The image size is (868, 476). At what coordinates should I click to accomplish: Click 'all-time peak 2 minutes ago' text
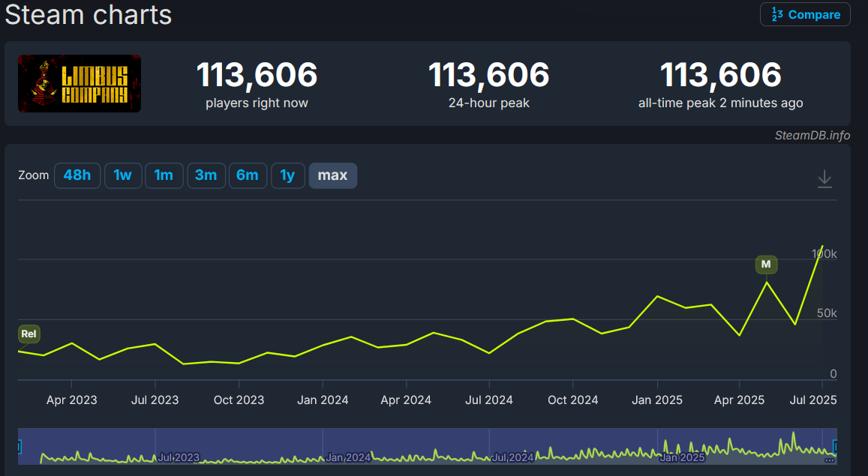coord(721,103)
